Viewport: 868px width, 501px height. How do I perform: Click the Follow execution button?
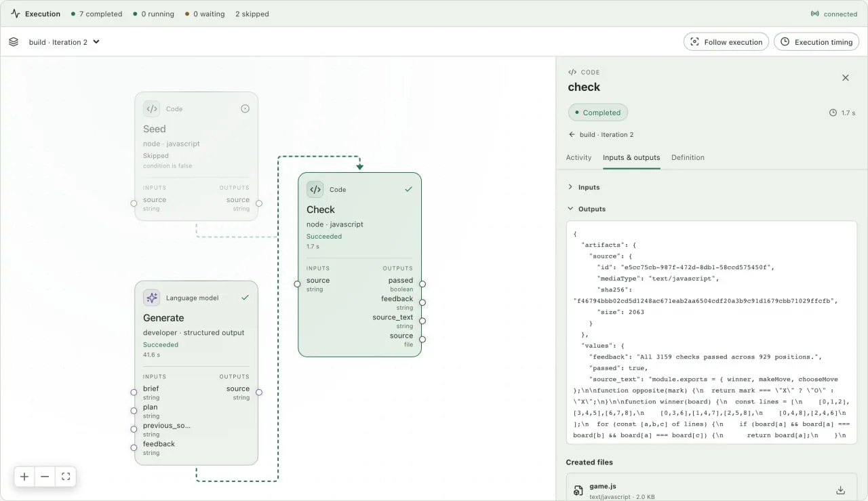(726, 42)
